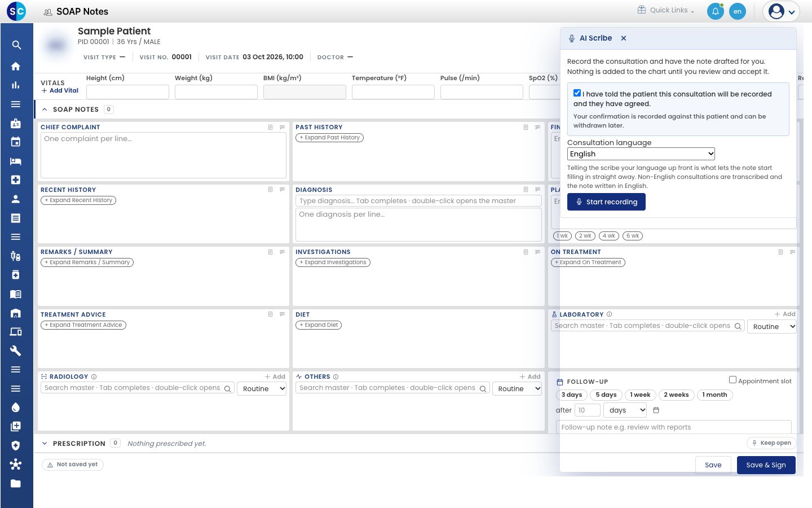
Task: Go to home via sidebar icon
Action: pos(16,66)
